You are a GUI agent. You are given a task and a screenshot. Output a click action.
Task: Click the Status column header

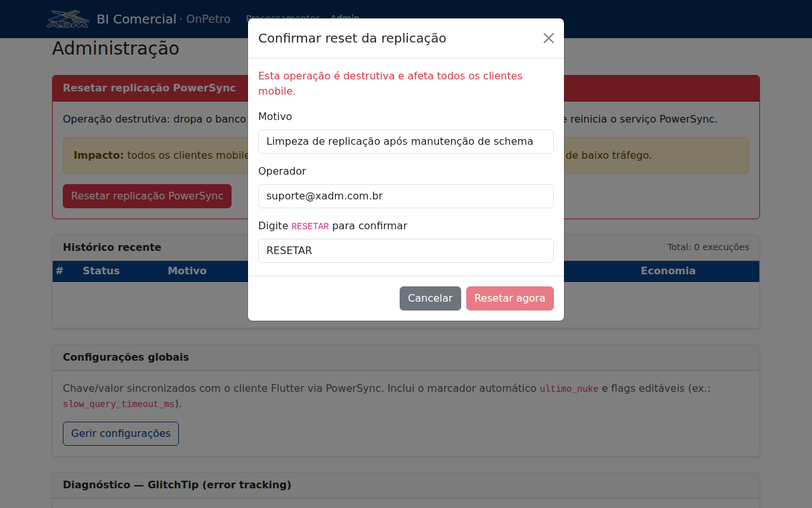[101, 271]
